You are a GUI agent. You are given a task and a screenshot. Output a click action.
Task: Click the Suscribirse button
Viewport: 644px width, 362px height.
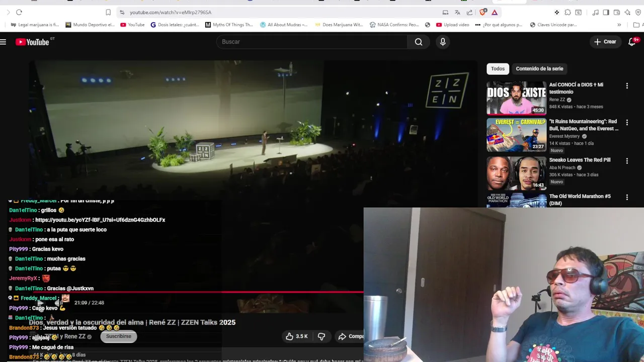pos(118,336)
